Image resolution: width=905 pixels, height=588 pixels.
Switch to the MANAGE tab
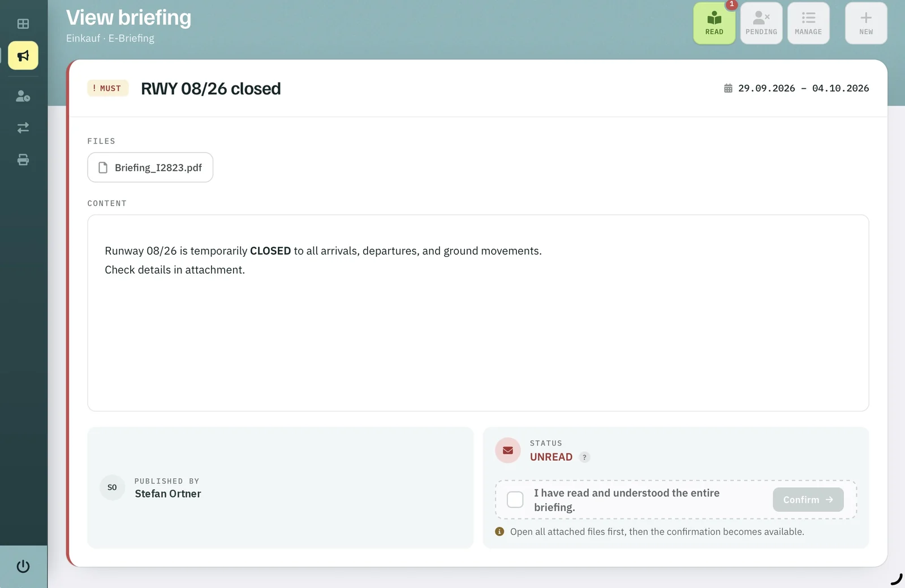tap(808, 23)
